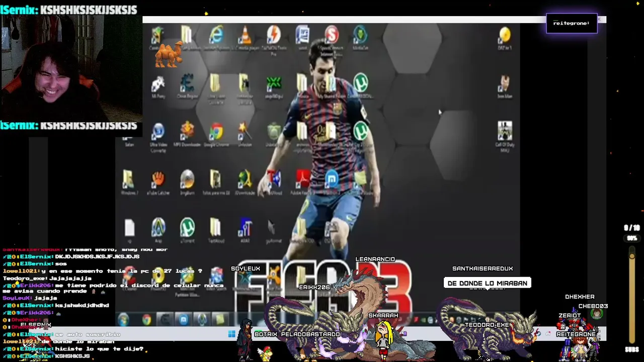644x362 pixels.
Task: Open the Windows 7 folder on the desktop
Action: point(129,180)
